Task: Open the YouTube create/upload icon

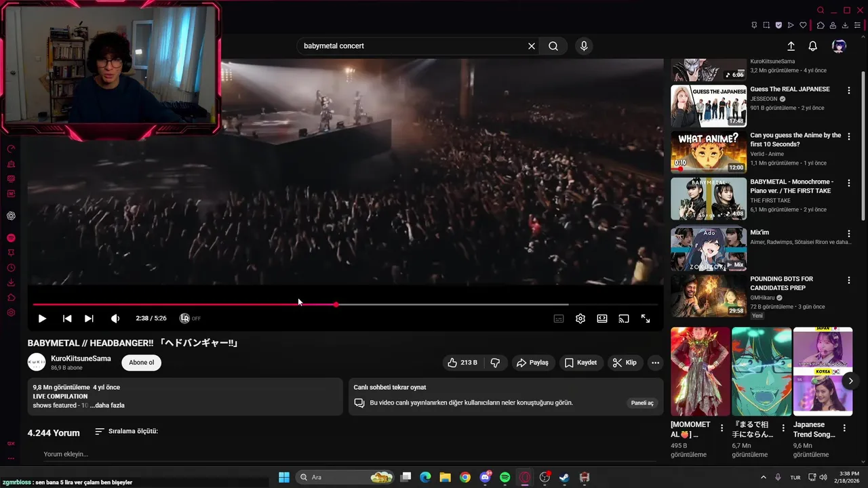Action: (x=791, y=46)
